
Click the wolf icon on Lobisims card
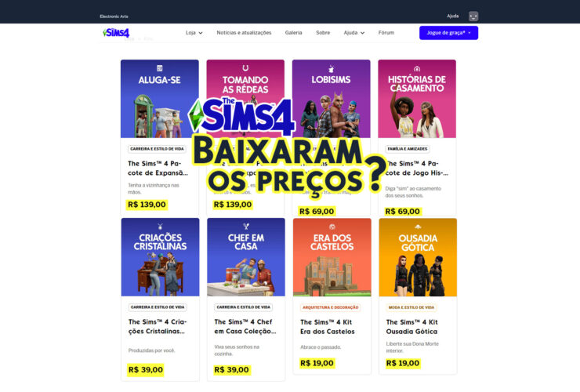(x=331, y=68)
